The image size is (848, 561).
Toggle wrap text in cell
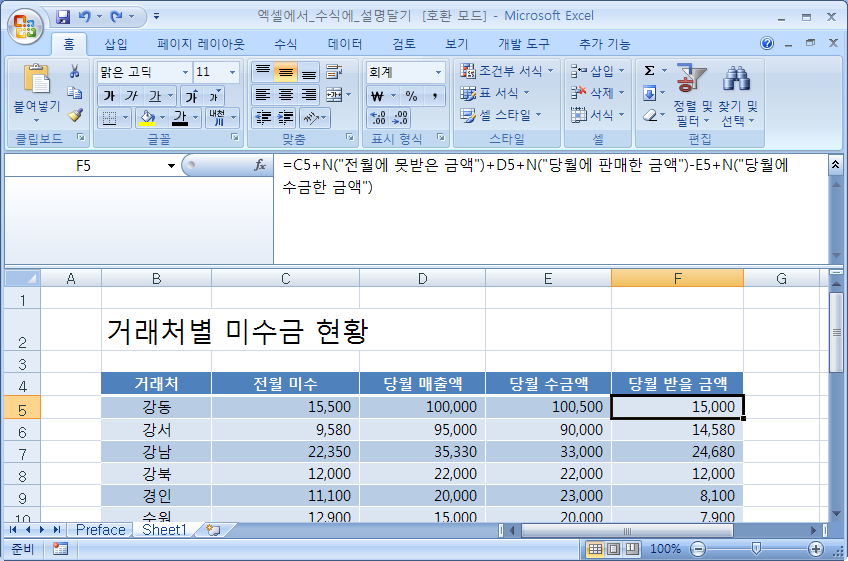tap(334, 71)
